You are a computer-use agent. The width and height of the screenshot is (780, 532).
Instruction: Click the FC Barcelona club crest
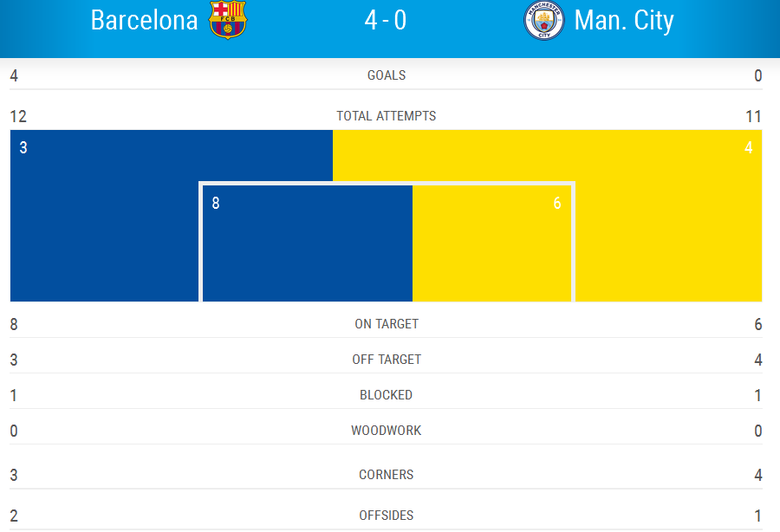[228, 20]
